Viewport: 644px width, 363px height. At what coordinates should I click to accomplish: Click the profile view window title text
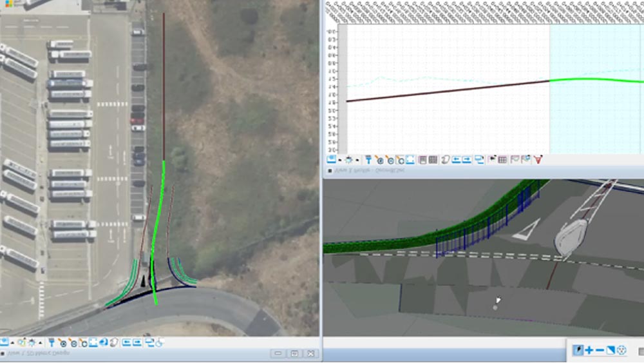point(369,170)
